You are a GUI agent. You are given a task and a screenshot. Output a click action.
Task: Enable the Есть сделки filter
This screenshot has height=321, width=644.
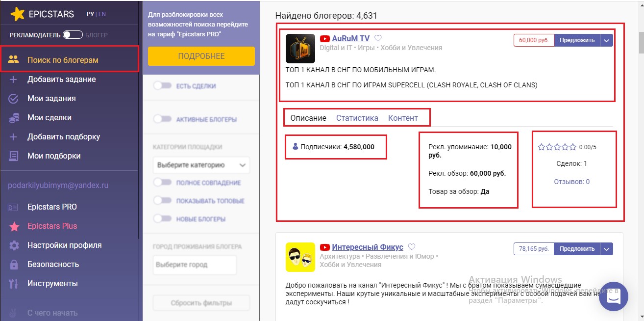pos(163,86)
